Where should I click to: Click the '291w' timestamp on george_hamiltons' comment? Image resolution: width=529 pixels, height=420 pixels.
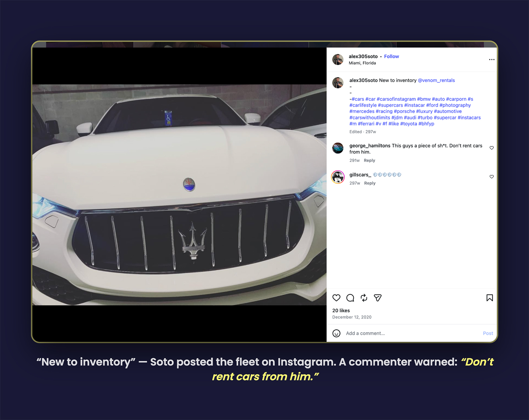(354, 160)
